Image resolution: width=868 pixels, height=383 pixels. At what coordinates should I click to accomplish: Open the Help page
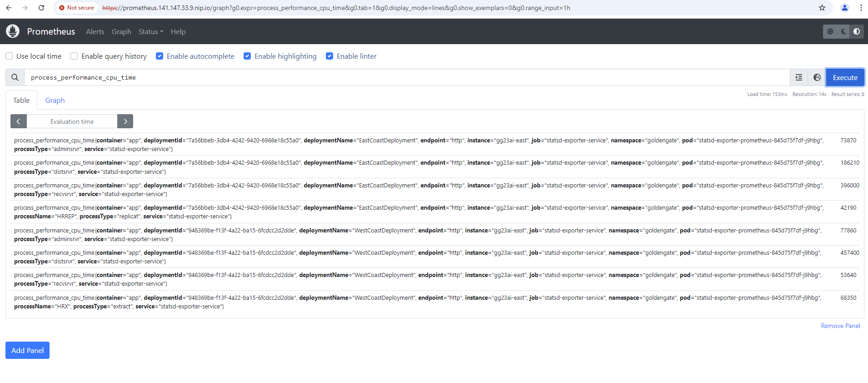[178, 31]
